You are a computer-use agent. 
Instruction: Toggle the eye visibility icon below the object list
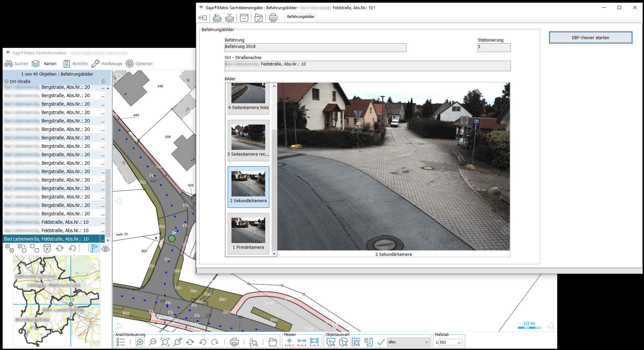105,249
